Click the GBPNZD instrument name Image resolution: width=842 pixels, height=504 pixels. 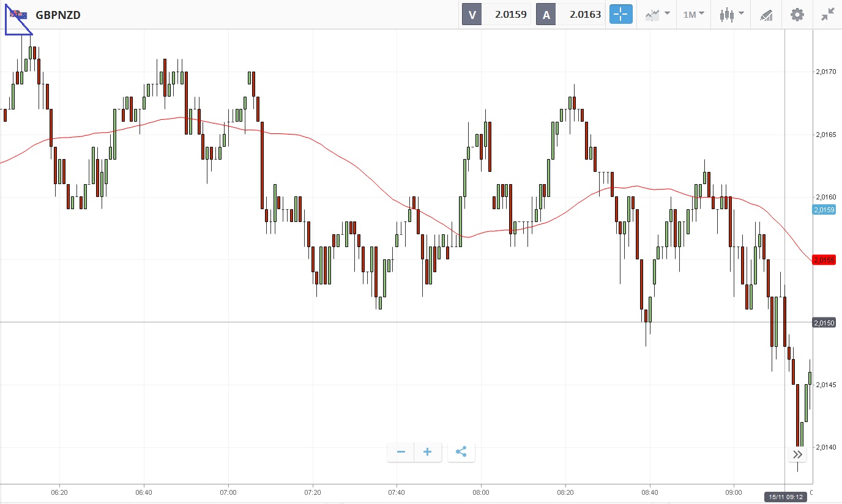58,15
